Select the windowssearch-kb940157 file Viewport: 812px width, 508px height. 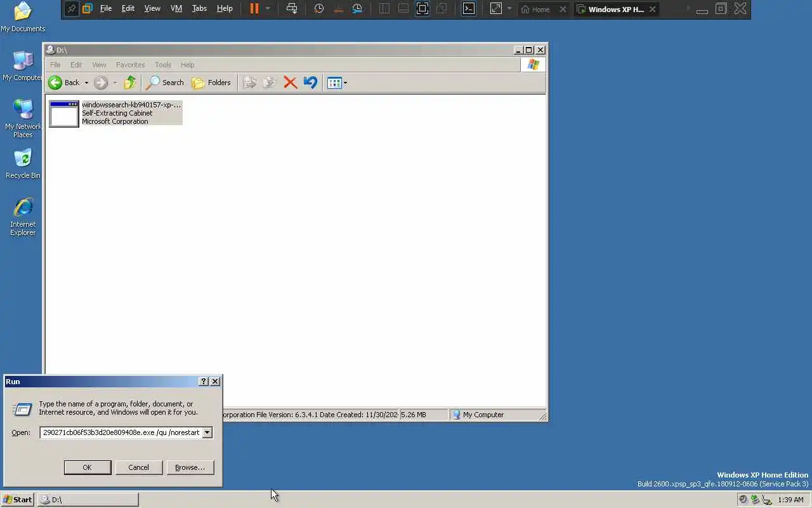[x=115, y=113]
